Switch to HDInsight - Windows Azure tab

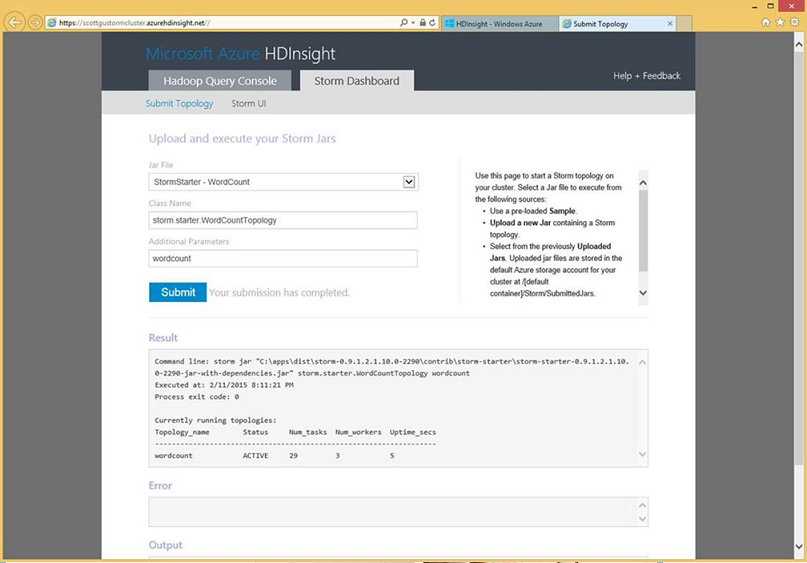pos(499,24)
